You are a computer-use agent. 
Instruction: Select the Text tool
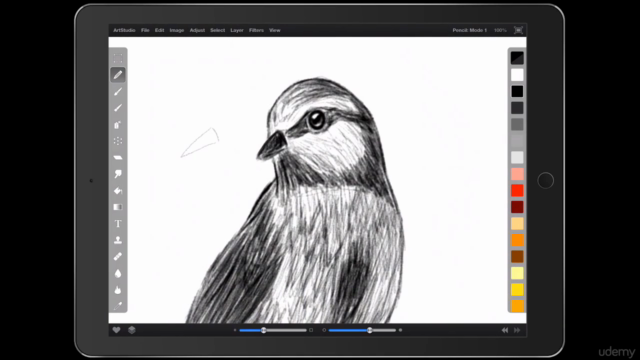pos(118,224)
